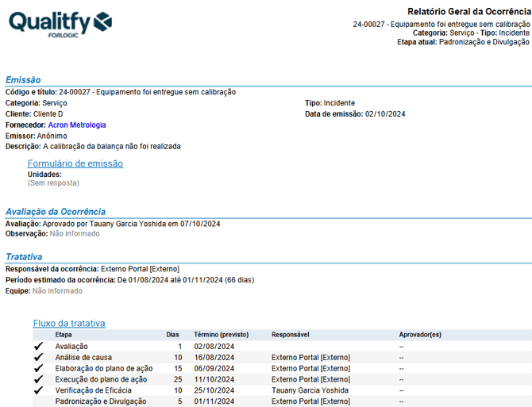The image size is (532, 407).
Task: Open the Fluxo da tratativa link
Action: (x=69, y=323)
